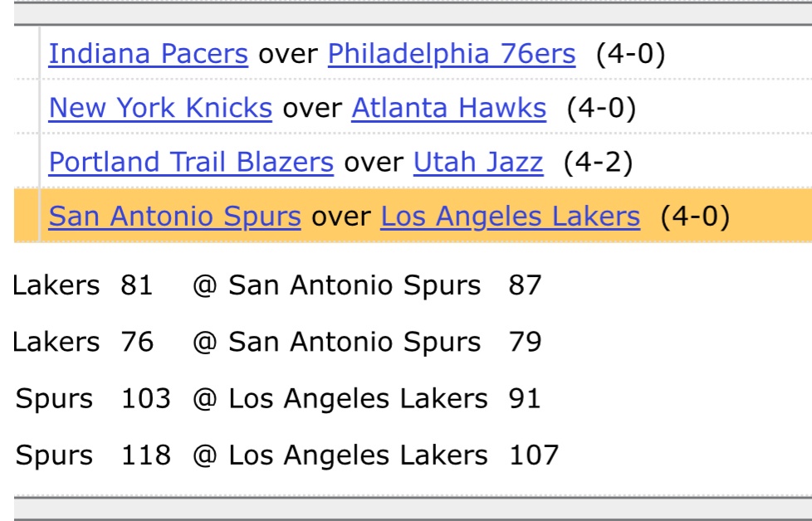
Task: Click the Lakers score of 107
Action: pos(534,455)
